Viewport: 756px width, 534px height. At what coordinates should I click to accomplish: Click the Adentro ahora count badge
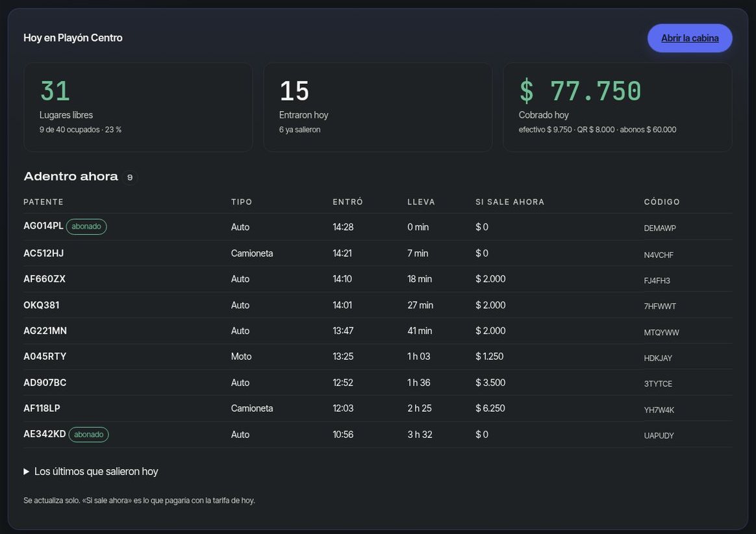tap(130, 177)
